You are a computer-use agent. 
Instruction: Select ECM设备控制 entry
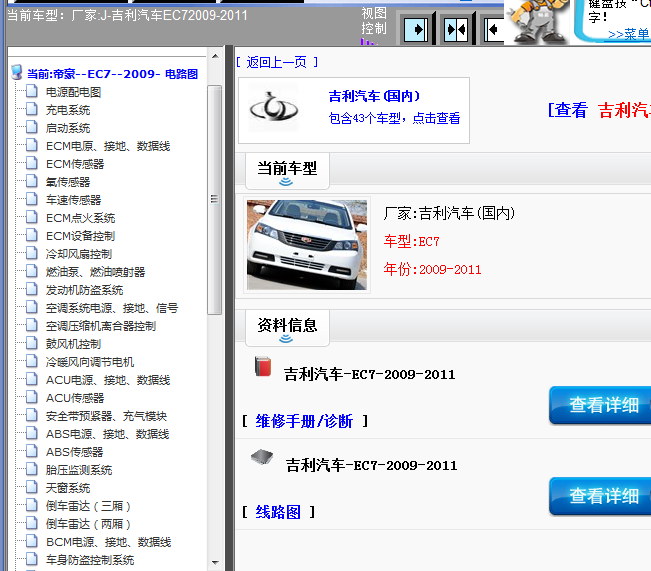(80, 236)
